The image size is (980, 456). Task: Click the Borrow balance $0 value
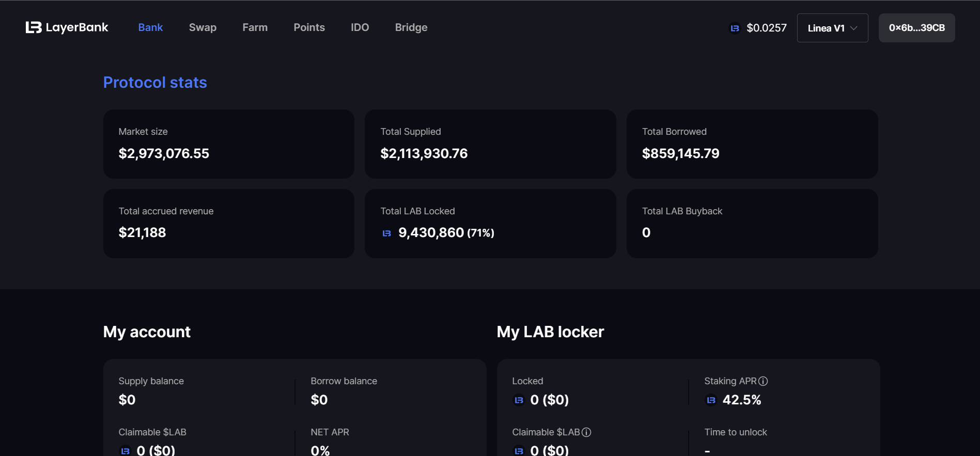[319, 400]
